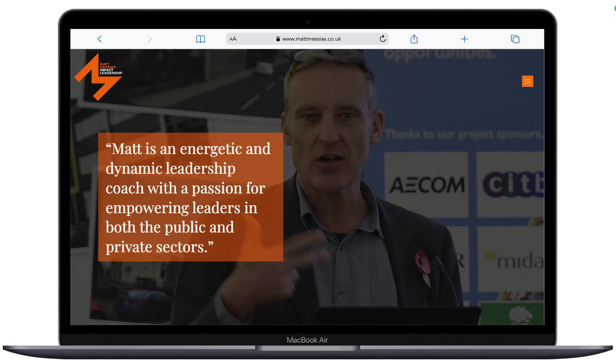Click the orange testimonial quote box
This screenshot has height=364, width=616.
190,197
